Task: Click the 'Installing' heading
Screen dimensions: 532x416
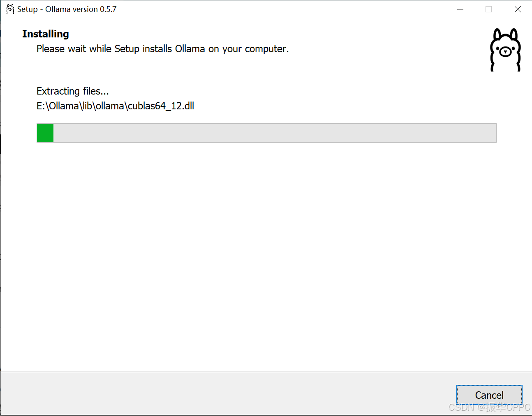Action: click(46, 34)
